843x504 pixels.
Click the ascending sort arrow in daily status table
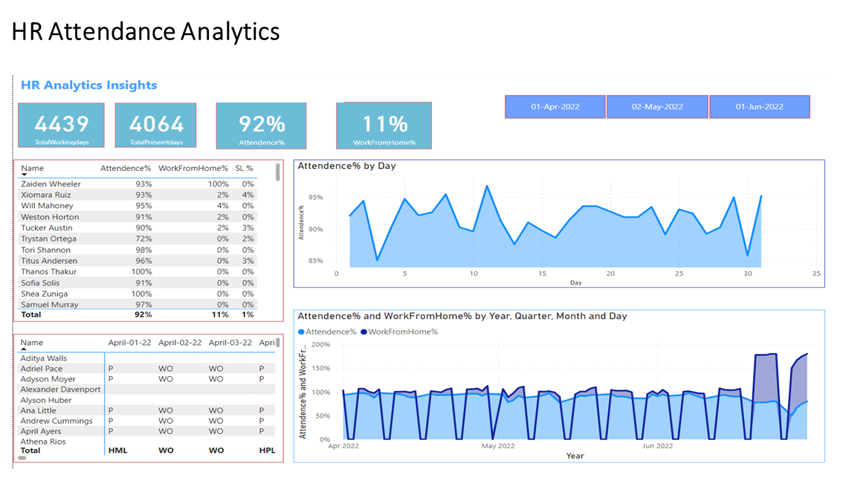(24, 349)
